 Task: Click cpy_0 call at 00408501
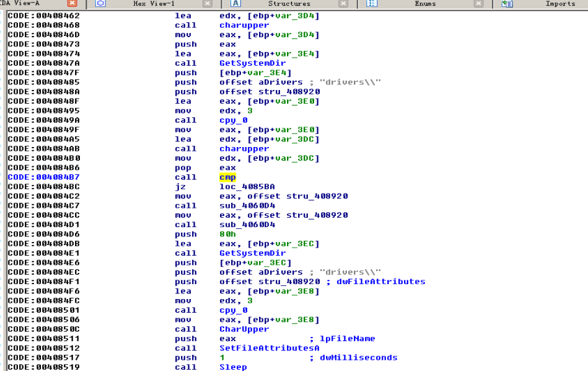tap(233, 310)
